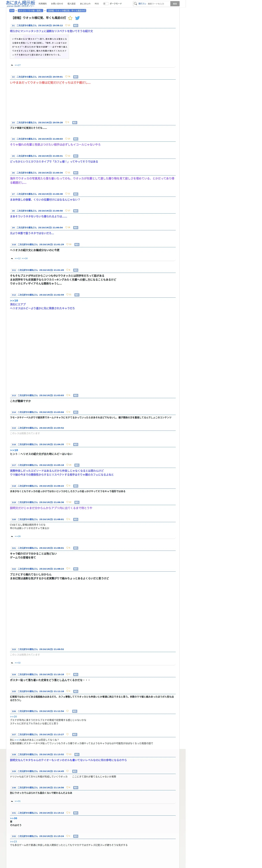This screenshot has width=262, height=868.
Task: Click the search keyword input field
Action: coord(158,4)
